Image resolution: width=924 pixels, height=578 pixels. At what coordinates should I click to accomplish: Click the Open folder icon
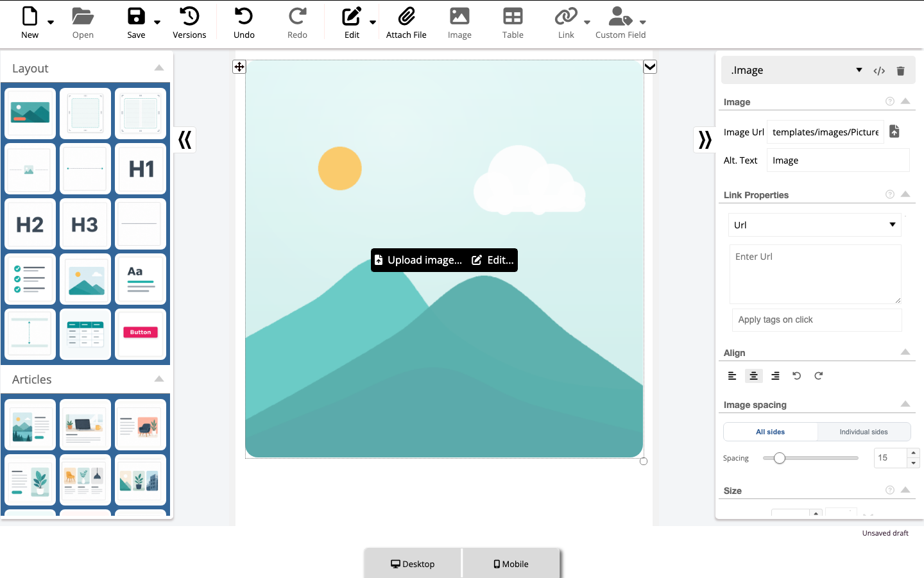click(x=83, y=16)
